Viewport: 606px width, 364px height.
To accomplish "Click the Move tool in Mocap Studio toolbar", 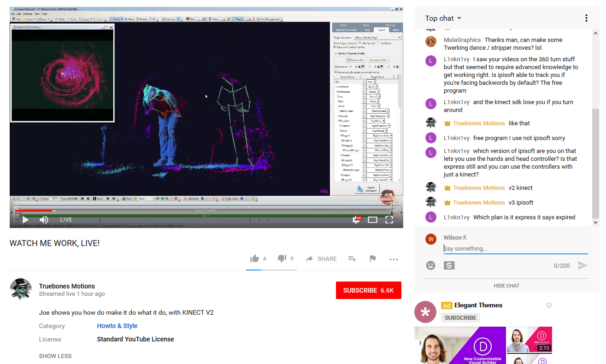I will coord(129,19).
